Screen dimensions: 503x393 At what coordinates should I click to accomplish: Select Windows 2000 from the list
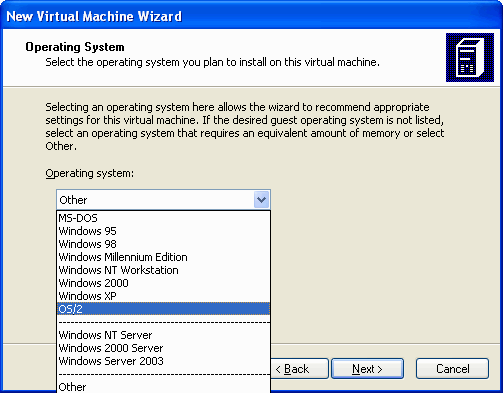tap(163, 283)
